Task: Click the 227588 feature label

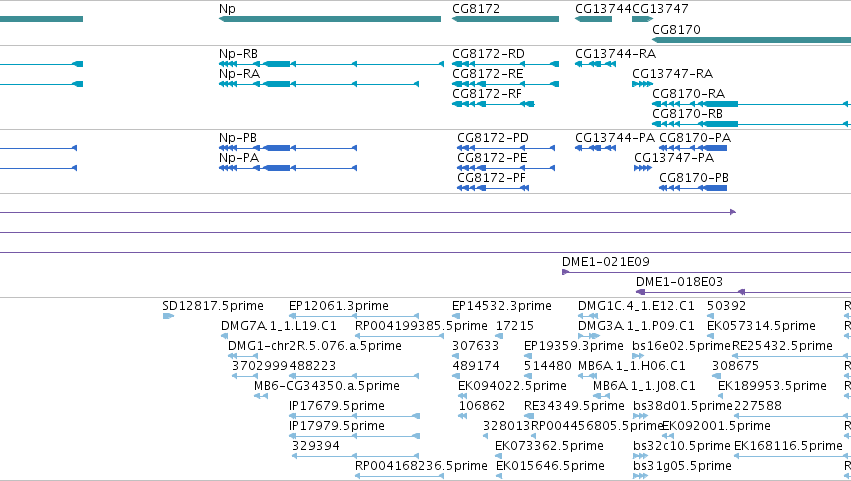Action: tap(758, 407)
